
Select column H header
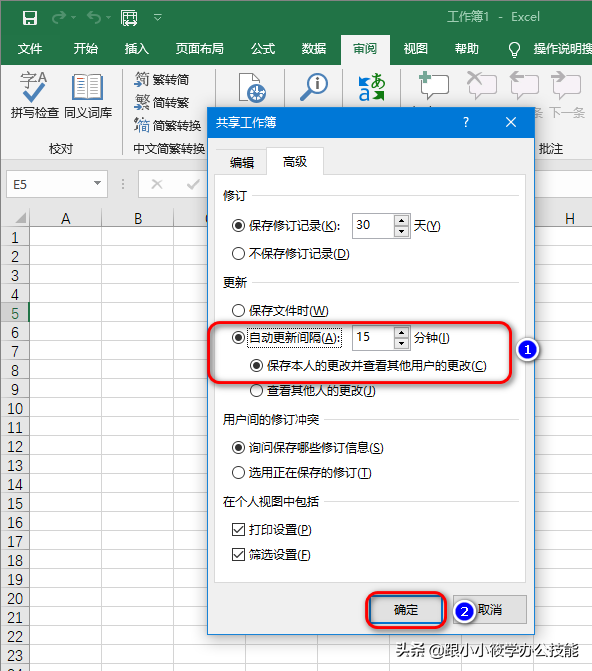pyautogui.click(x=569, y=219)
